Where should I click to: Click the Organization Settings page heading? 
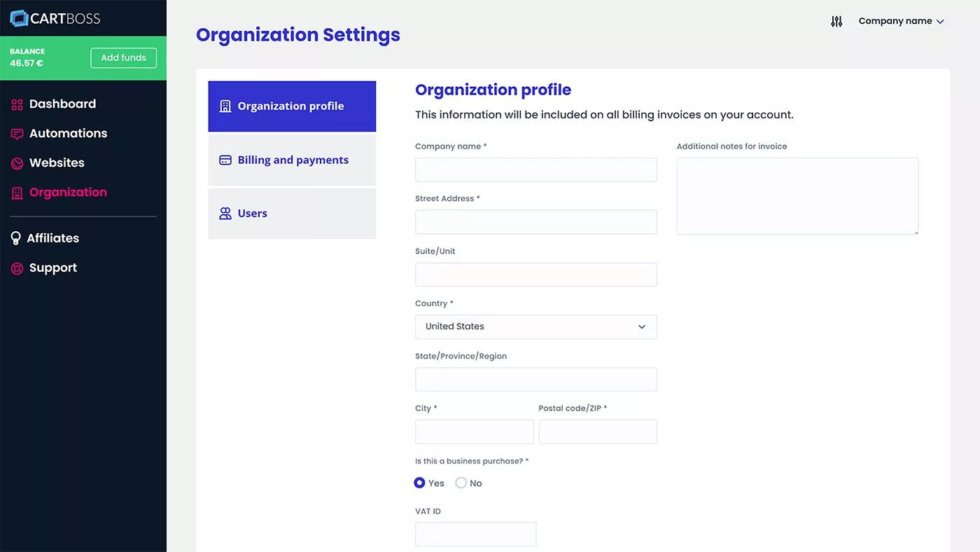click(x=298, y=35)
